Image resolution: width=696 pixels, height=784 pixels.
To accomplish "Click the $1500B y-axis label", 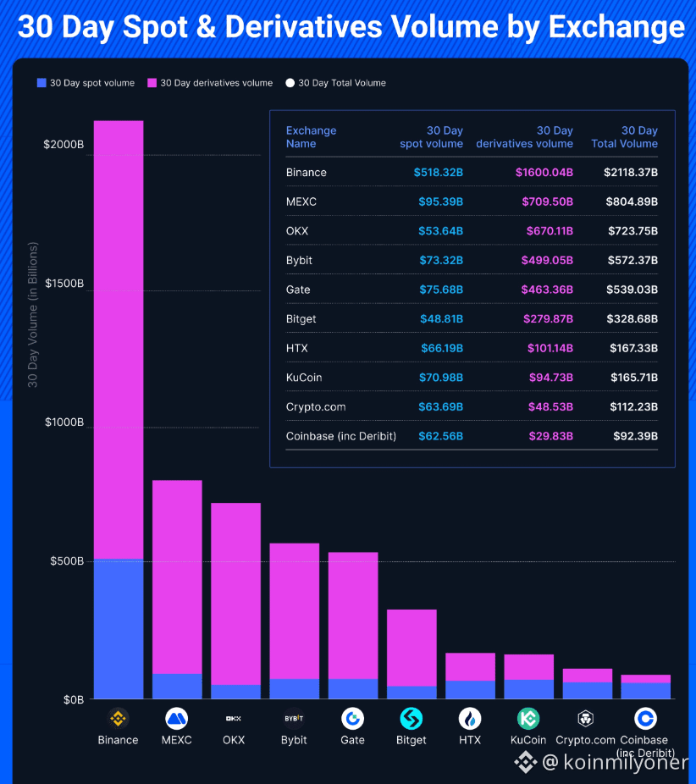I will click(64, 284).
